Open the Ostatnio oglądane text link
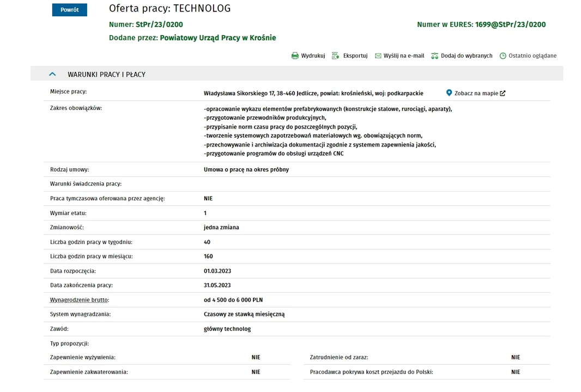Viewport: 581px width, 392px height. tap(532, 56)
